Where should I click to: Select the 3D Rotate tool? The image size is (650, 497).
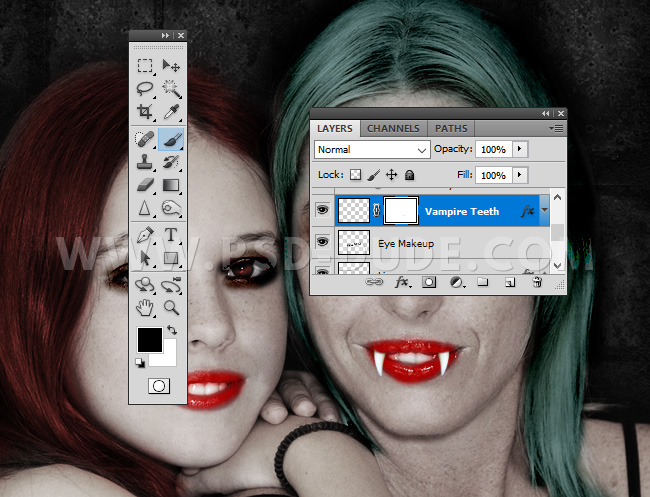[x=145, y=285]
